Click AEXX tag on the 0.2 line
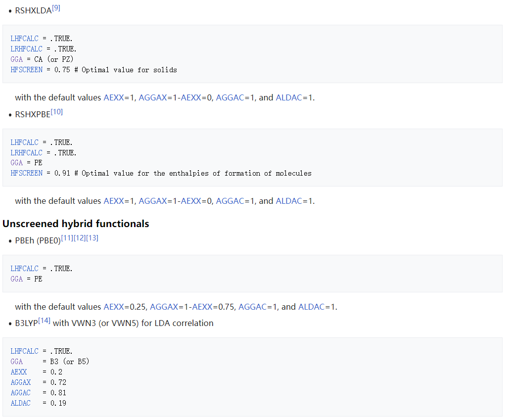The image size is (508, 420). tap(18, 372)
